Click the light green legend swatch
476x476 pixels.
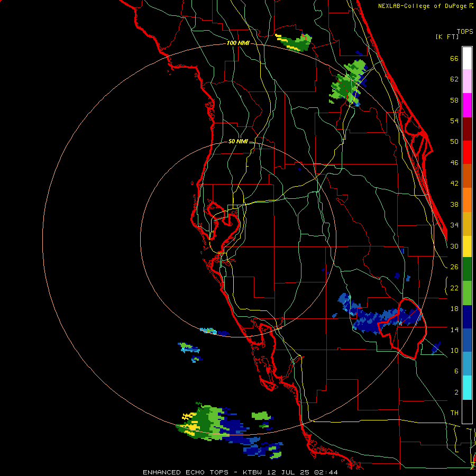(467, 293)
